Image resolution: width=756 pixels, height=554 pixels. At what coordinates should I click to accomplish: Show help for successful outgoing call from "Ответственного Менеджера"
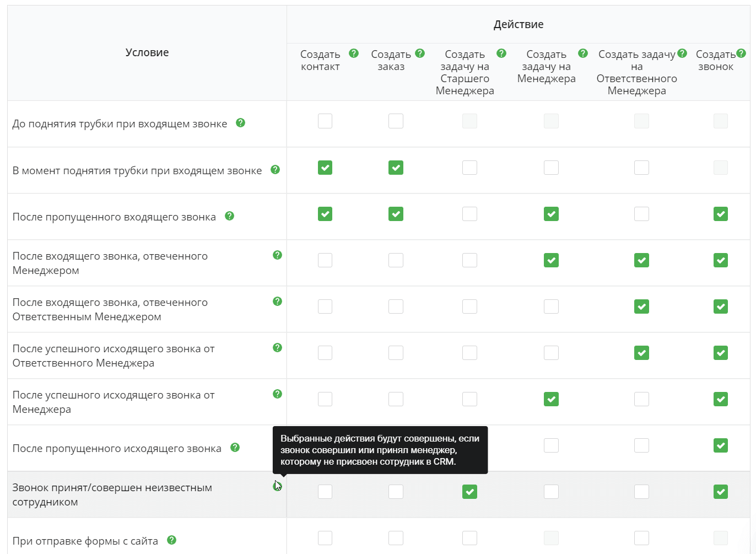pos(277,348)
